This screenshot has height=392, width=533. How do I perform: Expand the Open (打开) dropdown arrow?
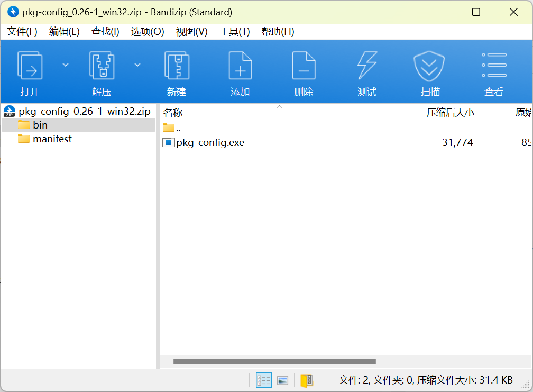tap(66, 65)
